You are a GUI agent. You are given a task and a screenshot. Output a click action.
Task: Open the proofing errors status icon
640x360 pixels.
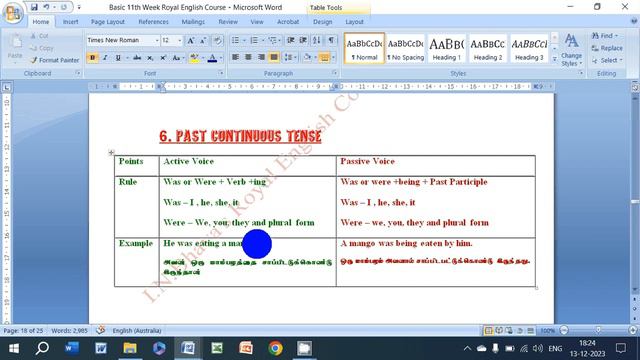click(x=100, y=330)
